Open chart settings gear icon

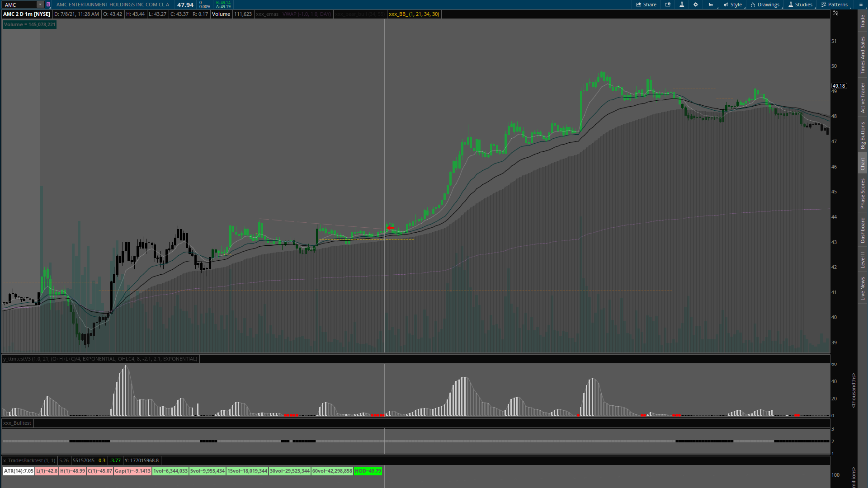tap(696, 5)
